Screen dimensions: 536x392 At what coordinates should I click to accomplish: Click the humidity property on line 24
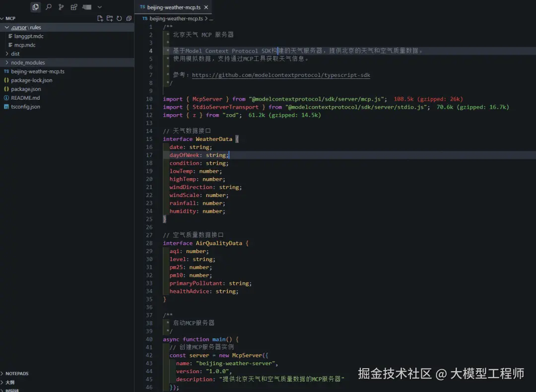(x=183, y=211)
